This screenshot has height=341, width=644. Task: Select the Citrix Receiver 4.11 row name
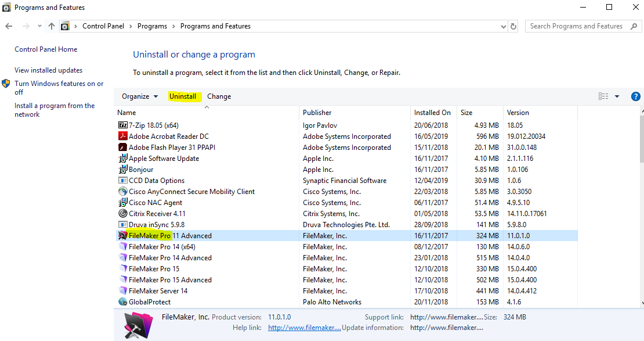tap(157, 213)
